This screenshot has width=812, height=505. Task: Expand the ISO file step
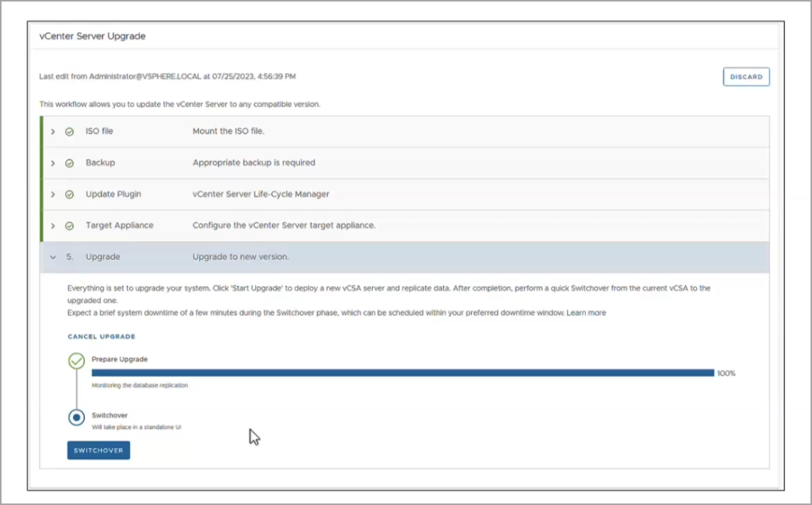click(x=53, y=132)
